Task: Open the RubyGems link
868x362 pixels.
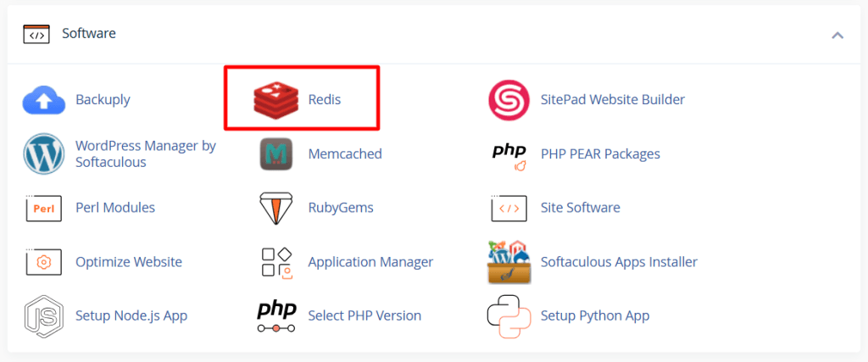Action: (341, 208)
